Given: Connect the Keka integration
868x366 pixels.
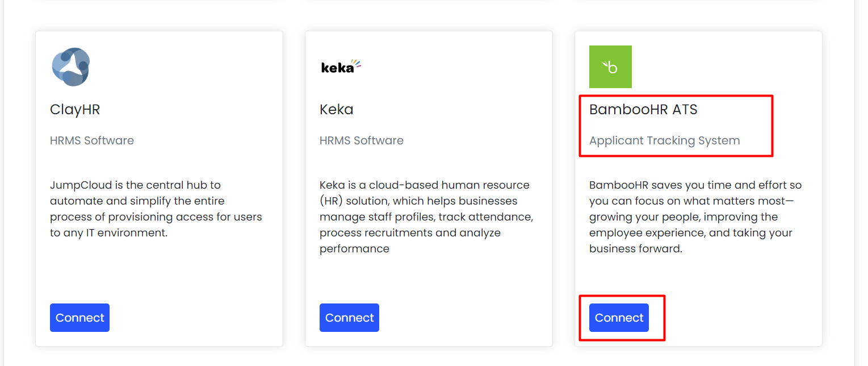Looking at the screenshot, I should point(349,318).
